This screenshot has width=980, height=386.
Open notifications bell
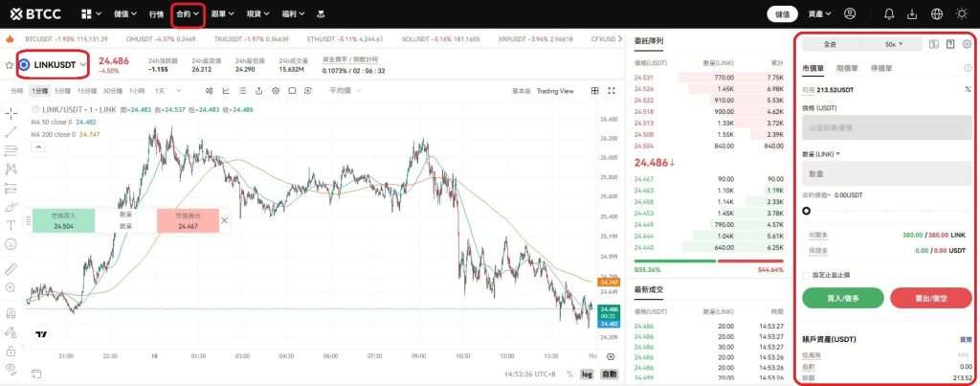click(x=889, y=13)
